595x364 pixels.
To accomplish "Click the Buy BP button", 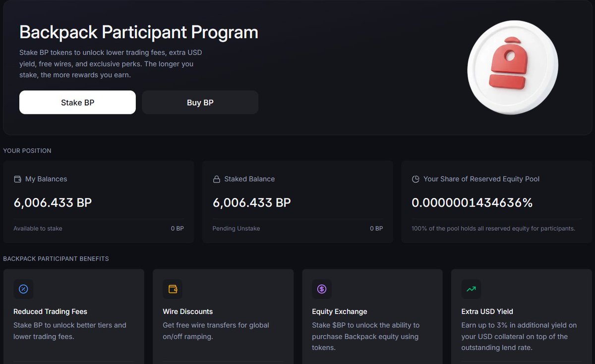I will click(200, 103).
